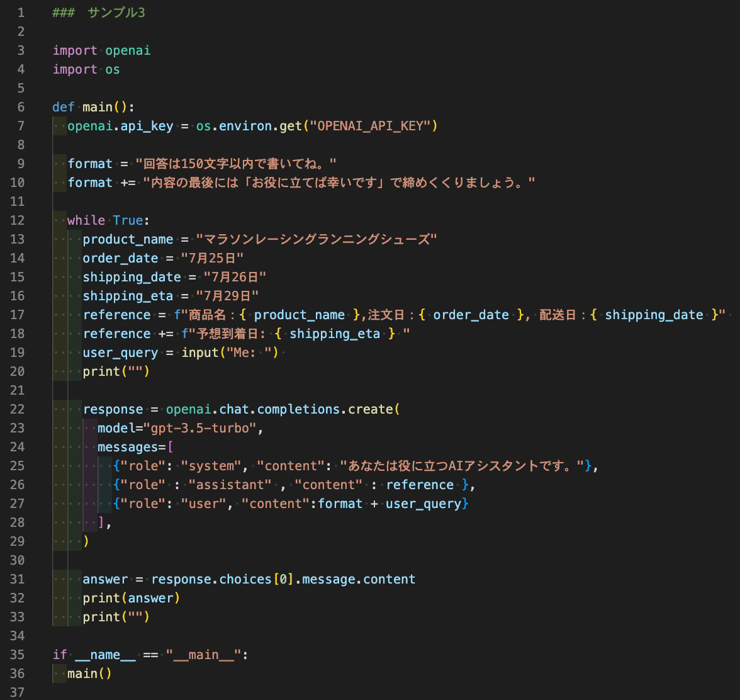Click "OPENAI_API_KEY" string on line 7
Screen dimensions: 740x700
[x=369, y=126]
